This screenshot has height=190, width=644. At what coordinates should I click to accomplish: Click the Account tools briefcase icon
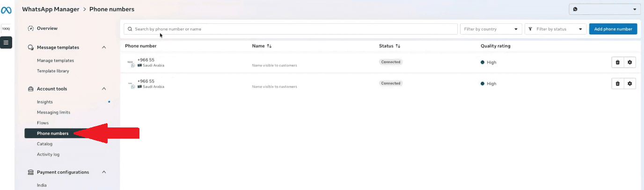click(x=31, y=89)
